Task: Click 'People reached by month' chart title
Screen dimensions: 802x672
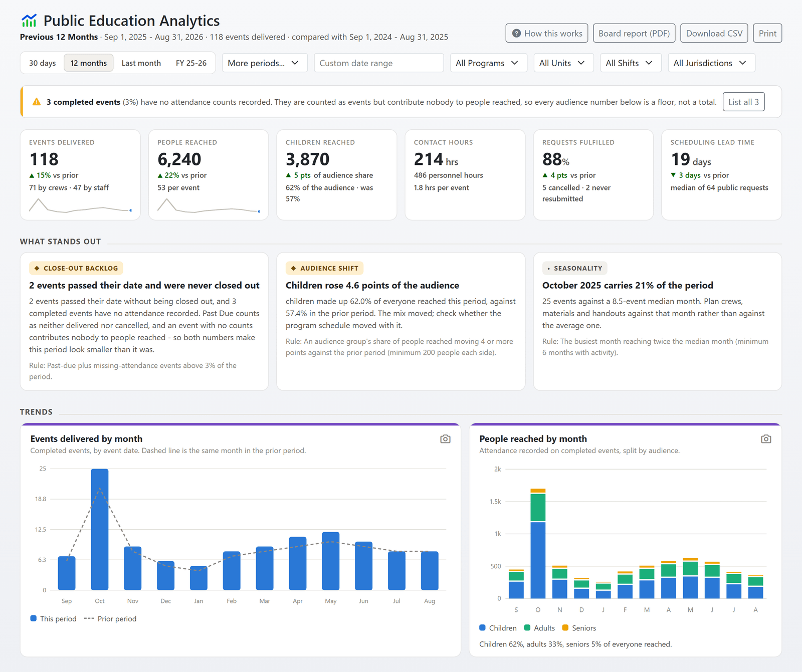Action: [533, 439]
